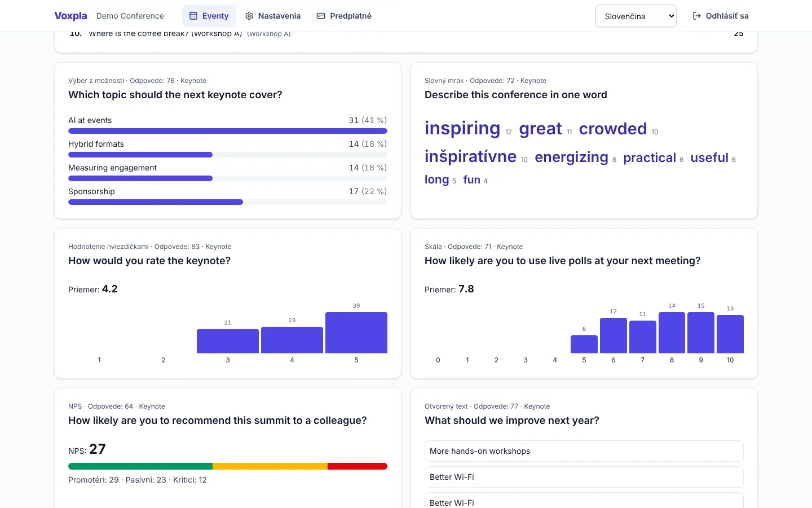Click the 3-star bar with 21 votes
The image size is (812, 508).
pos(228,341)
